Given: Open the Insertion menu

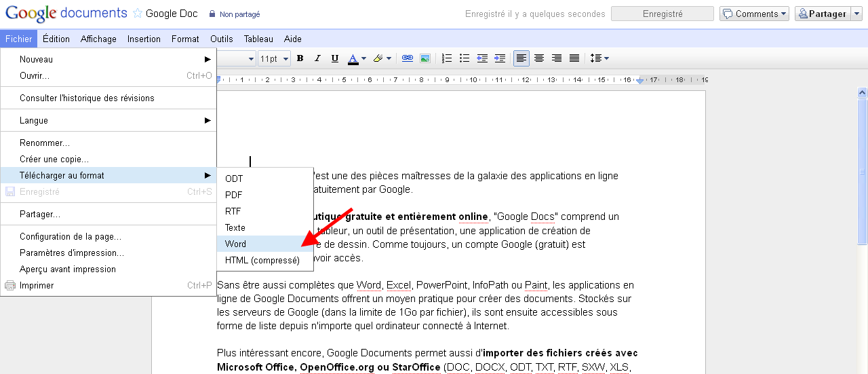Looking at the screenshot, I should coord(144,39).
